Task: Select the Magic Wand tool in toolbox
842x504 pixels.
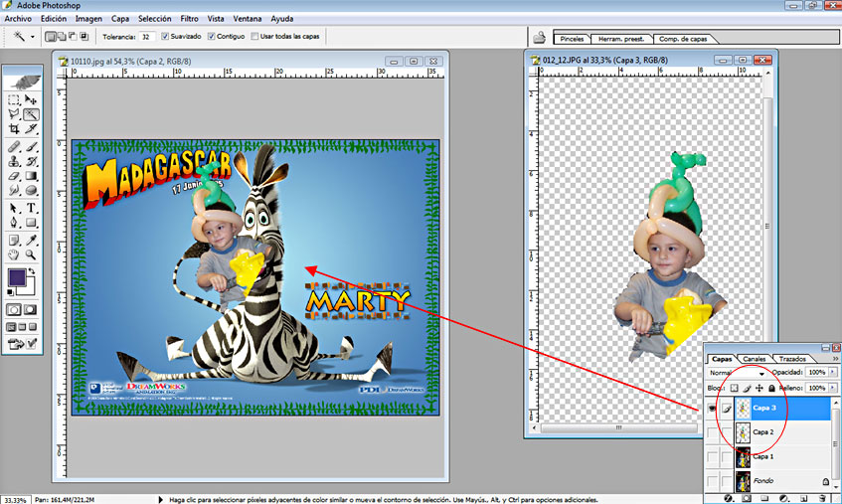Action: (31, 114)
